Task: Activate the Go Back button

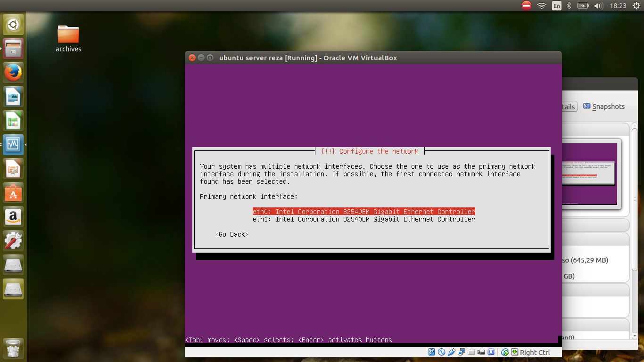Action: (x=231, y=234)
